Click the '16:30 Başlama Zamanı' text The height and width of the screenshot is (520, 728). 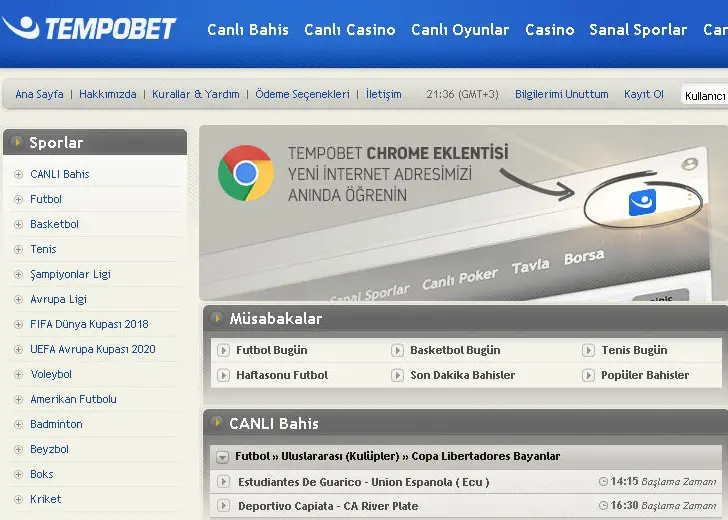pyautogui.click(x=663, y=506)
